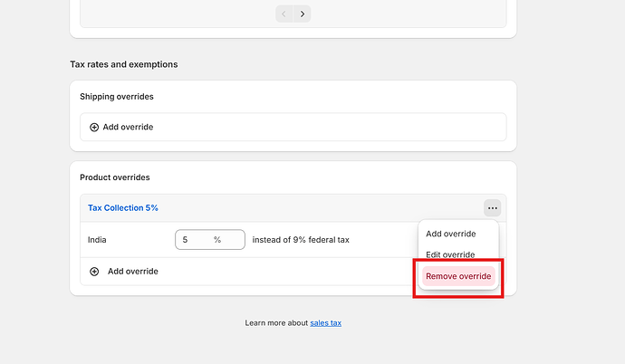Choose Add override from the popup menu
Viewport: 625px width, 364px height.
point(450,234)
